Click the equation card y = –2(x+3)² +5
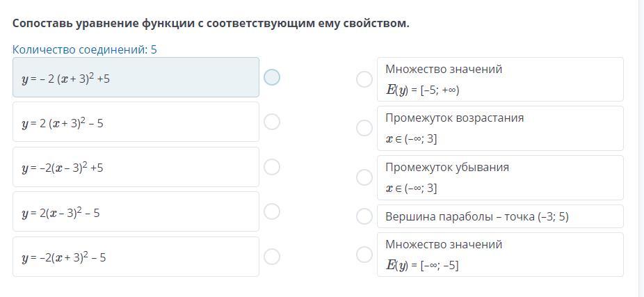The width and height of the screenshot is (644, 297). click(x=136, y=78)
